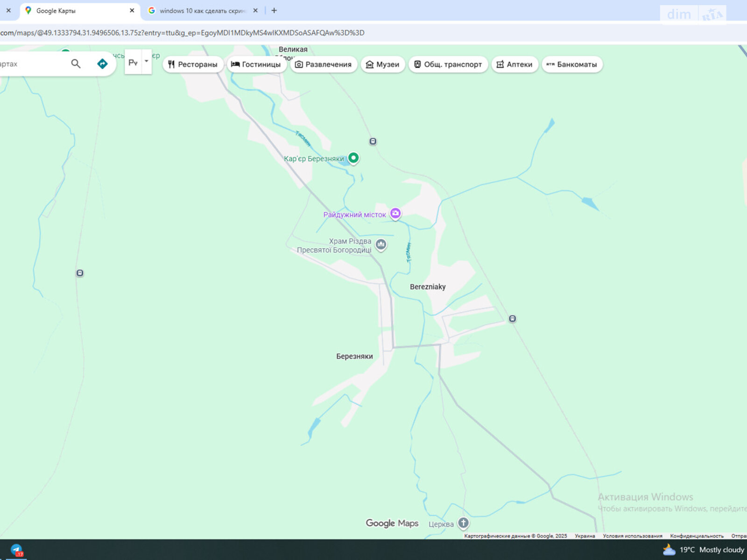Click the Кар'єр Березняки green marker
Viewport: 747px width, 560px height.
(353, 158)
